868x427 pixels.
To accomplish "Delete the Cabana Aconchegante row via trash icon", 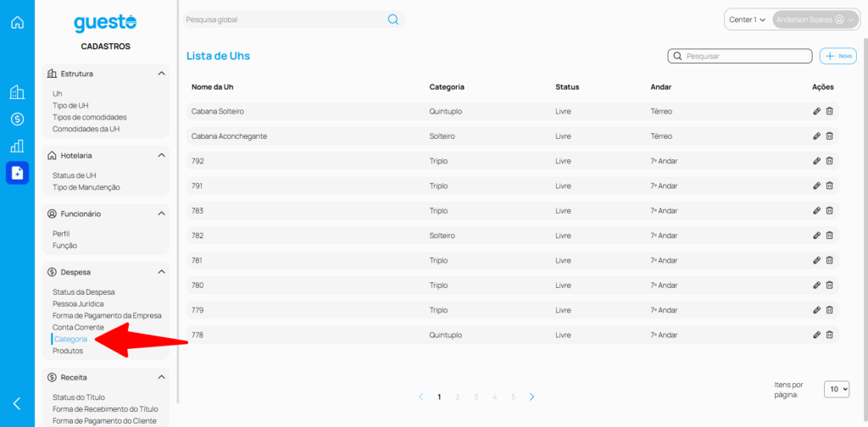I will click(830, 136).
